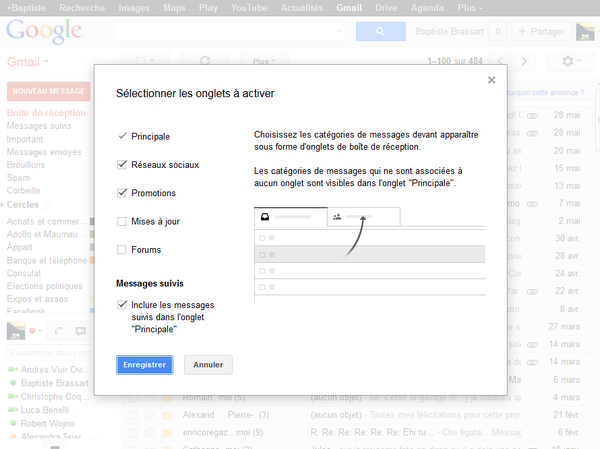600x449 pixels.
Task: Click the Baptiste Brassart account name
Action: tap(450, 31)
